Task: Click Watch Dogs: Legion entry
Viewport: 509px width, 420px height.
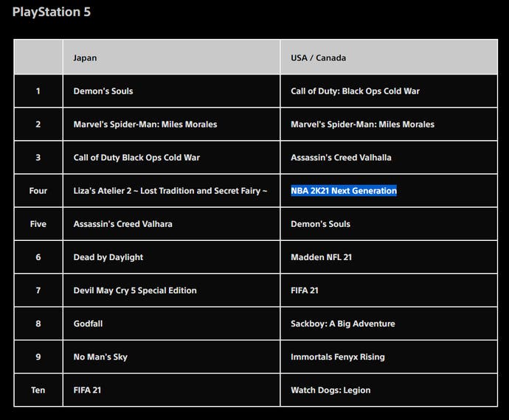Action: [330, 391]
